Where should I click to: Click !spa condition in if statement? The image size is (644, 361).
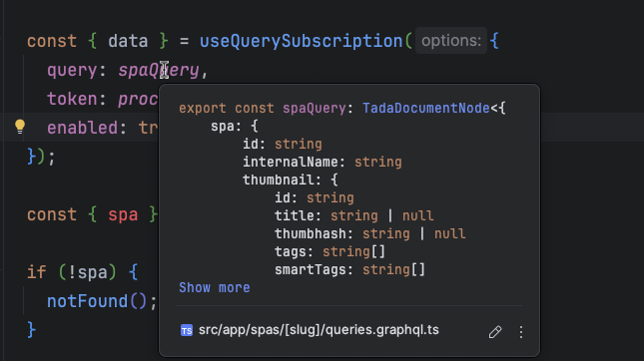click(x=88, y=272)
